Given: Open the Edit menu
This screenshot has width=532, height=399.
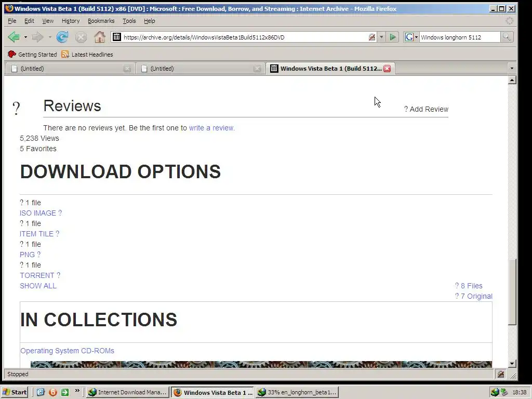Looking at the screenshot, I should (x=29, y=21).
